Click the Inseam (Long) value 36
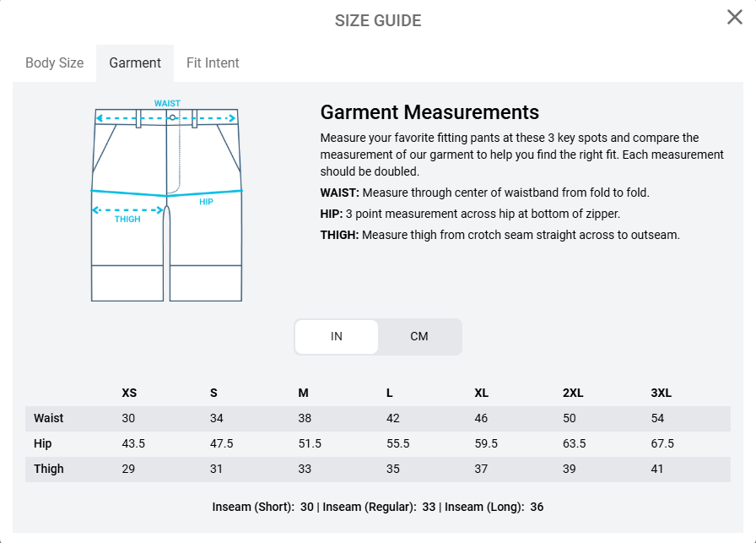This screenshot has height=543, width=756. point(537,507)
